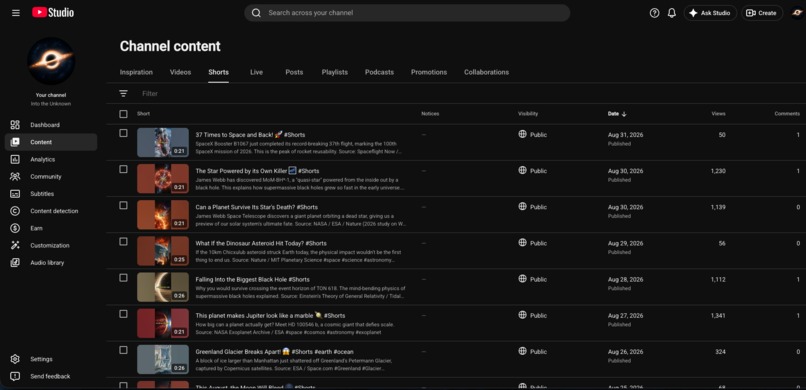Open the account avatar at top right

pyautogui.click(x=797, y=13)
